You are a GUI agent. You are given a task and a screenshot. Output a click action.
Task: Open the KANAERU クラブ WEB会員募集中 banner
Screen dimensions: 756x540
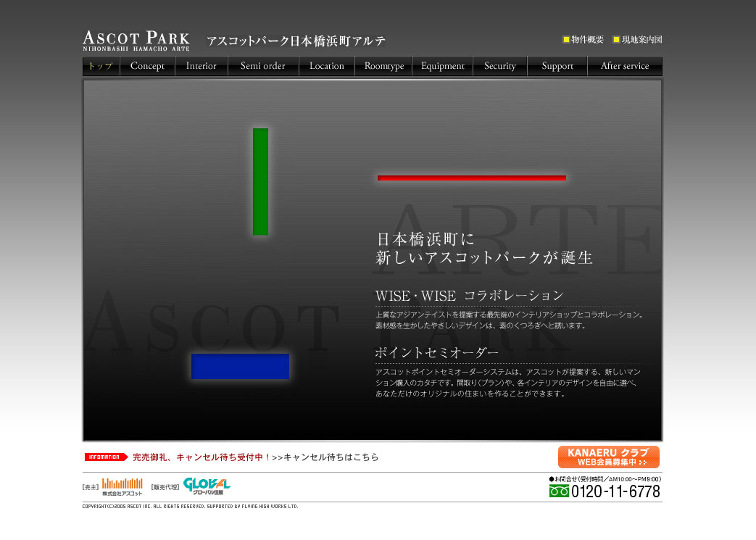[608, 457]
